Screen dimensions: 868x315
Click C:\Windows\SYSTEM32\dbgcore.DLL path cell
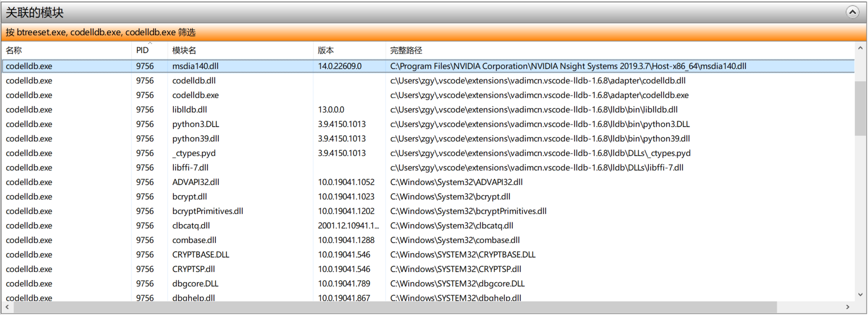click(457, 284)
